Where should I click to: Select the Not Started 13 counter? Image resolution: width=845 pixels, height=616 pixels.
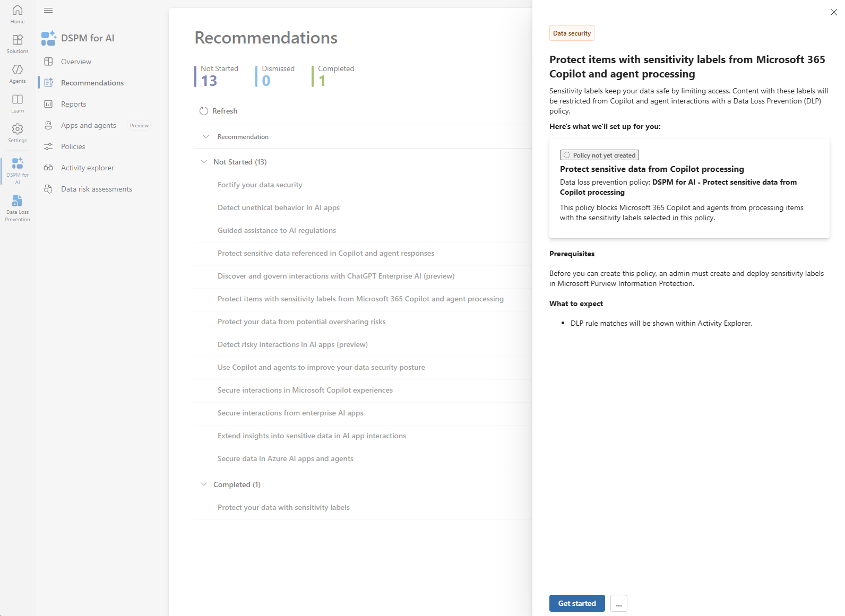click(218, 76)
